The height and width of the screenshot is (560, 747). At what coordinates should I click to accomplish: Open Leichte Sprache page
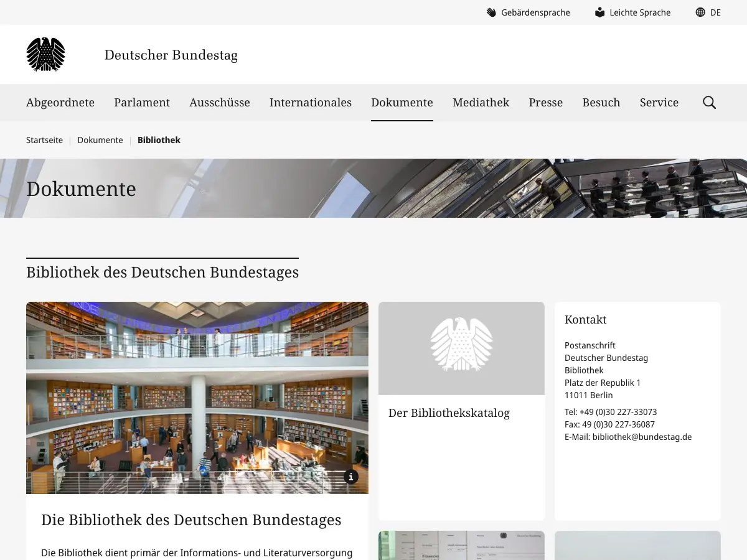(640, 12)
